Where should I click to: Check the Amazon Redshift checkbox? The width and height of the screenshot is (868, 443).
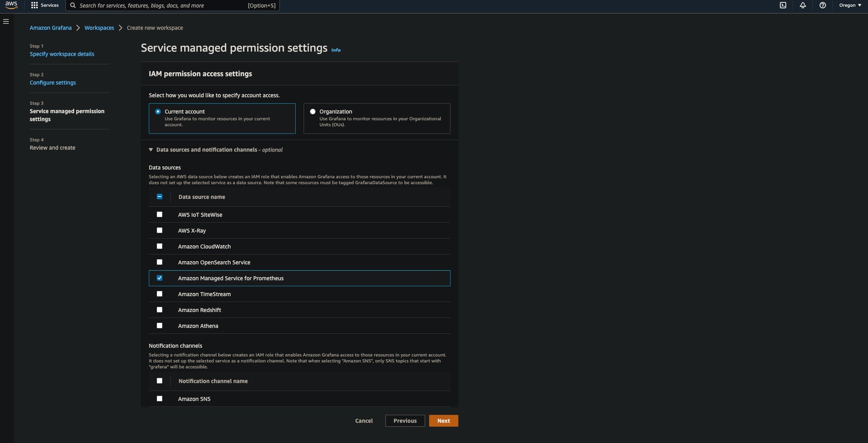pos(160,310)
